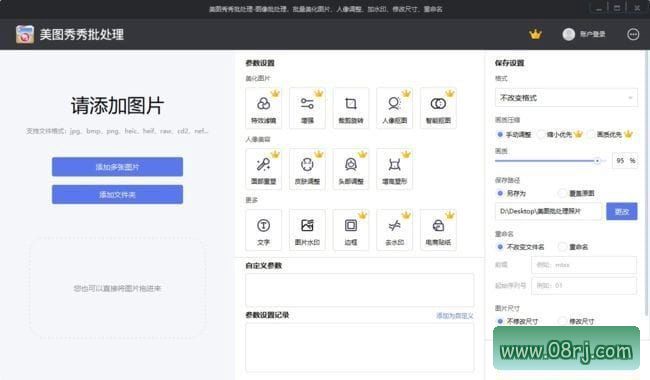
Task: Open the 图片水印 image watermark tool
Action: 307,230
